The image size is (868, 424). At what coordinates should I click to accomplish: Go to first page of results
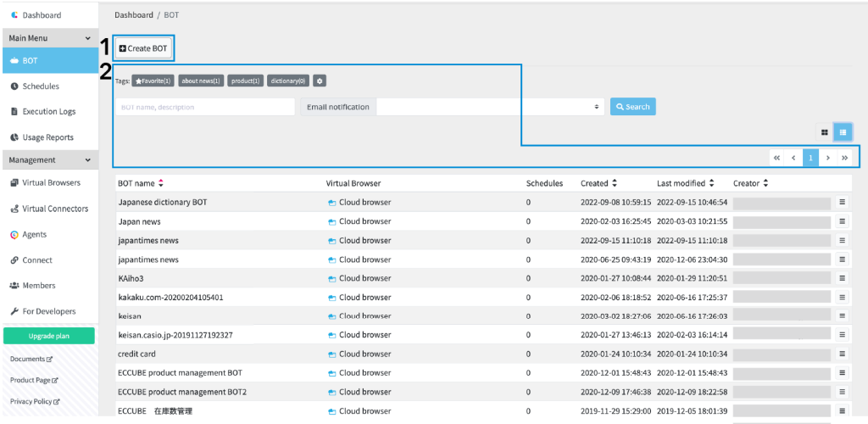click(776, 158)
